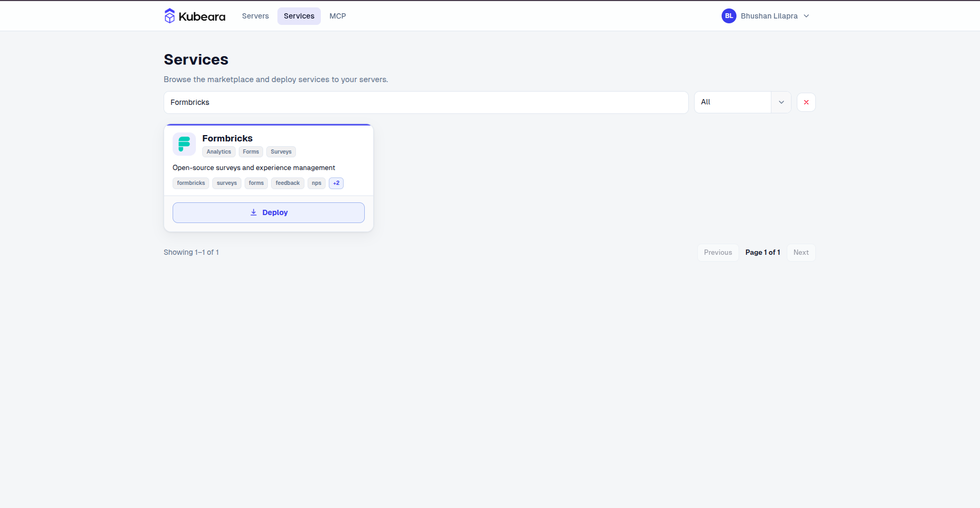This screenshot has height=508, width=980.
Task: Open the Servers tab
Action: point(255,16)
